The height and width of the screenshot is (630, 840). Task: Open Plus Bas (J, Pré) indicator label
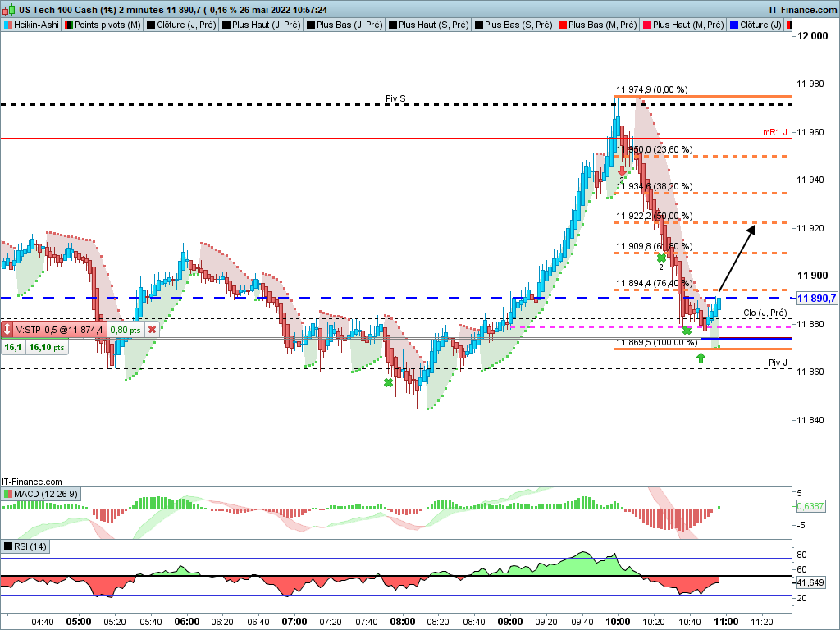click(349, 25)
